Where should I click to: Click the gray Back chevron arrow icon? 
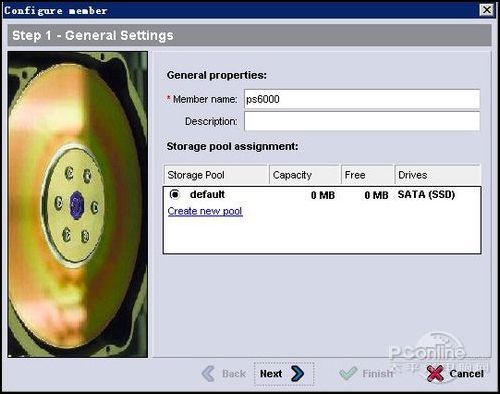click(x=208, y=374)
